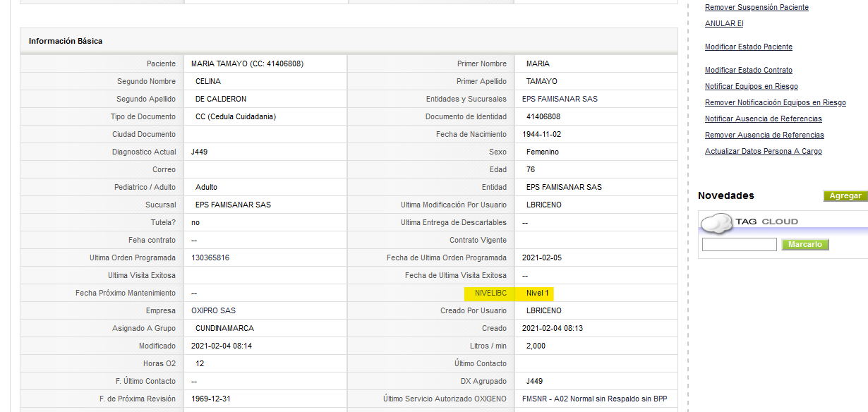Open Remover Suspensión Paciente link
This screenshot has height=412, width=868.
coord(757,7)
